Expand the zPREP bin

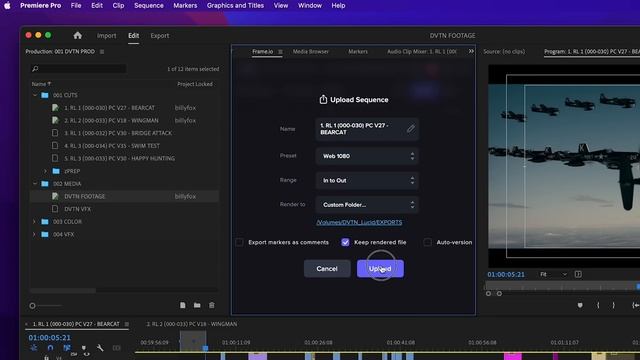coord(46,171)
